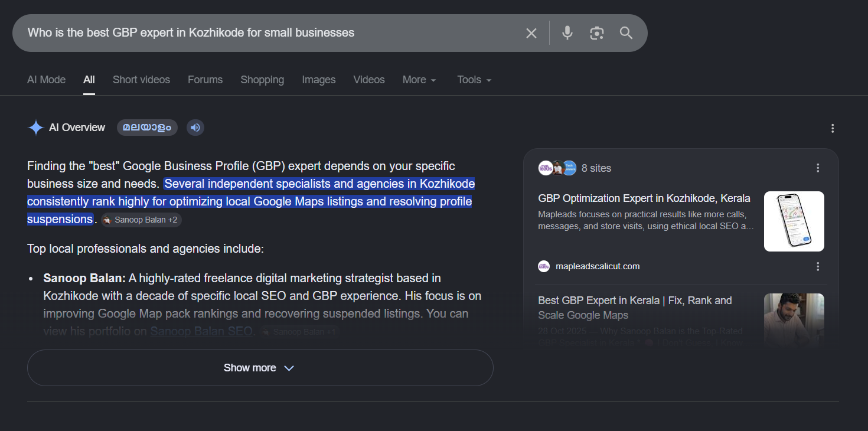This screenshot has width=868, height=431.
Task: Go to the Forums tab
Action: tap(205, 80)
